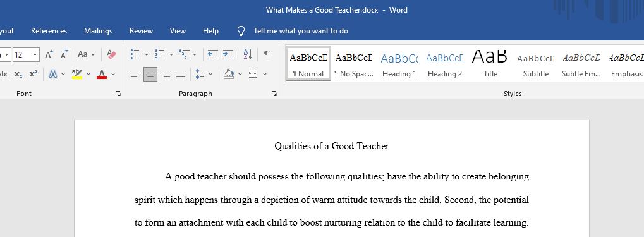Open Font dialog launcher

118,94
